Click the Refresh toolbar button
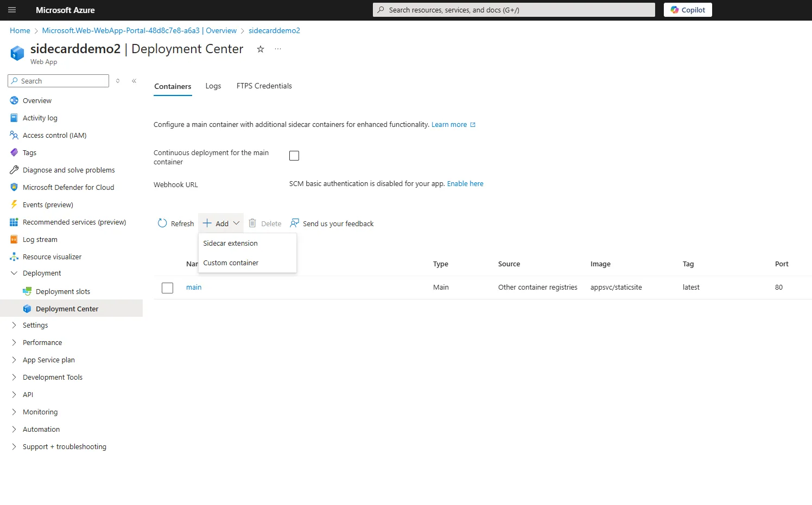 click(176, 223)
